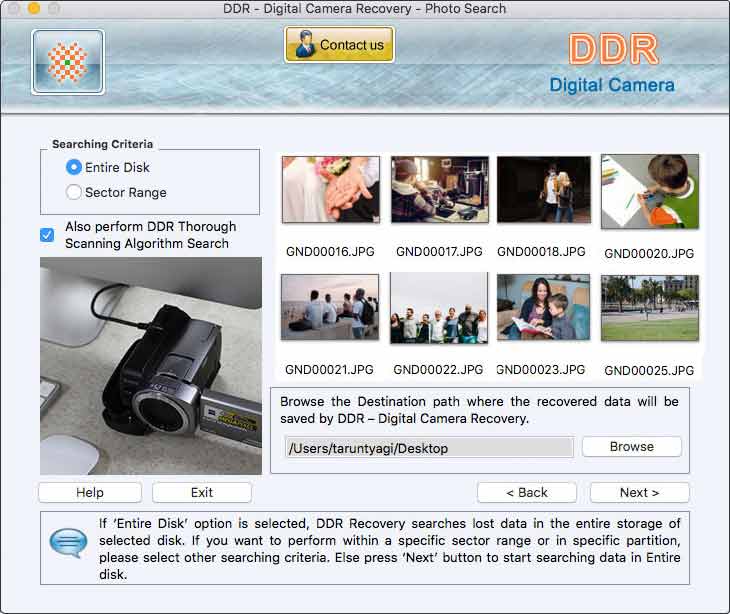730x614 pixels.
Task: Click the Contact us button
Action: [x=339, y=45]
